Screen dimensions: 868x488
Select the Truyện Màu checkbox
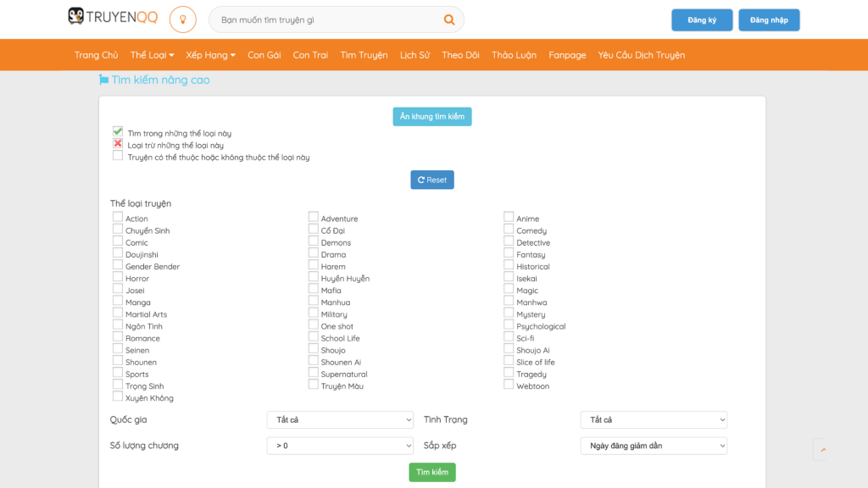(314, 385)
